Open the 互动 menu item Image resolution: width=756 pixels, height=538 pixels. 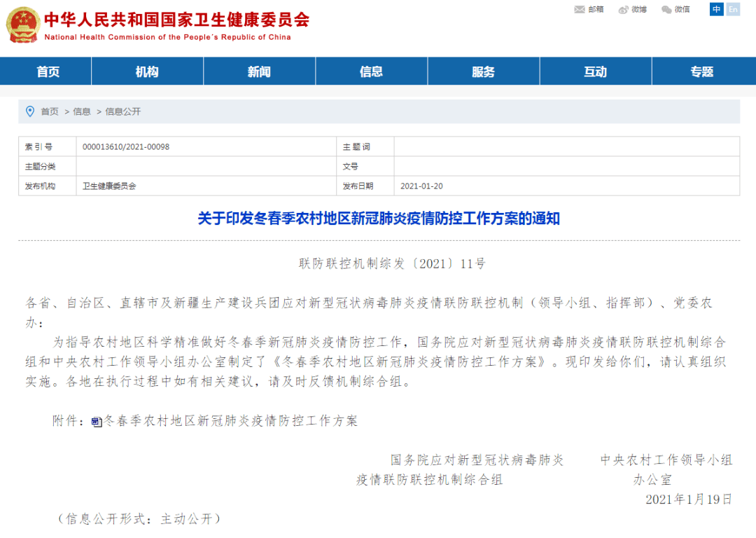[x=595, y=71]
